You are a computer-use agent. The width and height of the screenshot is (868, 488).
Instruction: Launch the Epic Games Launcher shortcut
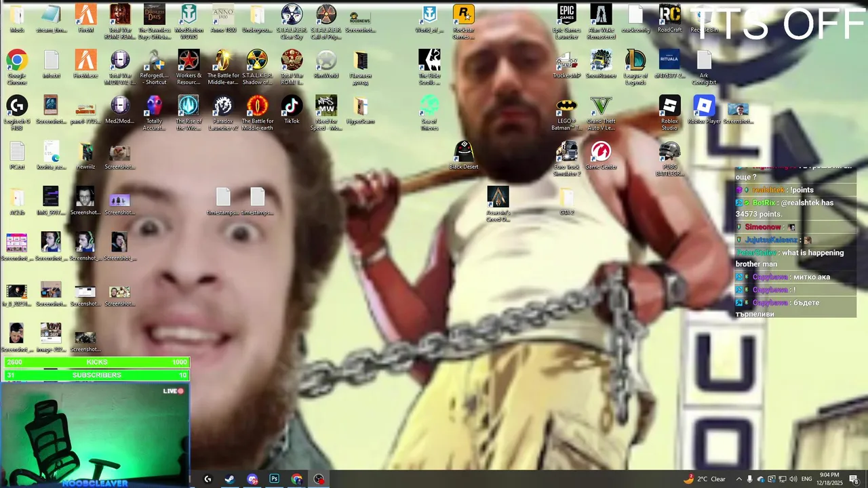pos(566,22)
